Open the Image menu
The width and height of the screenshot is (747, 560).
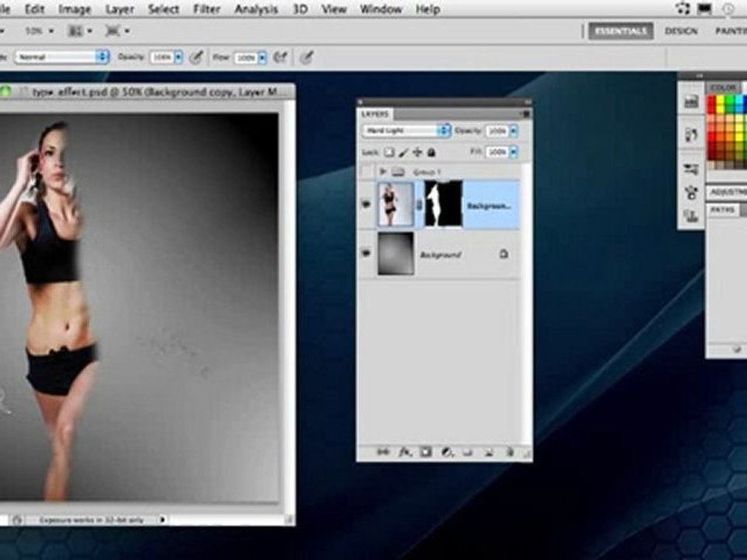point(75,9)
